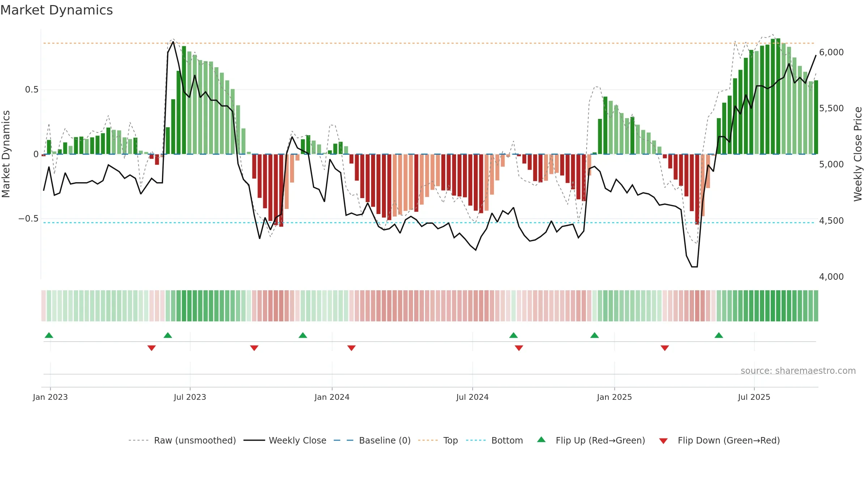This screenshot has height=488, width=868.
Task: Click the "5,000" right axis tick label
Action: click(x=831, y=164)
